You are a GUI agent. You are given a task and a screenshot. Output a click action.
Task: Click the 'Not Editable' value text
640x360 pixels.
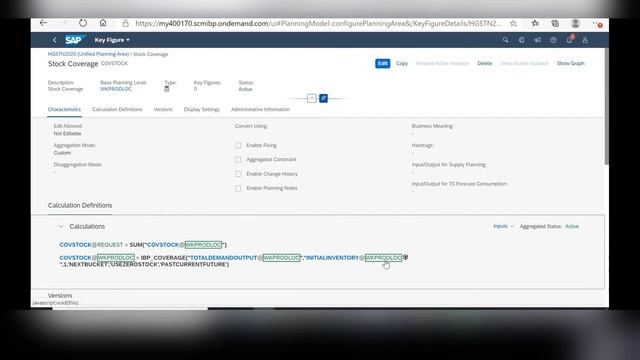tap(67, 133)
